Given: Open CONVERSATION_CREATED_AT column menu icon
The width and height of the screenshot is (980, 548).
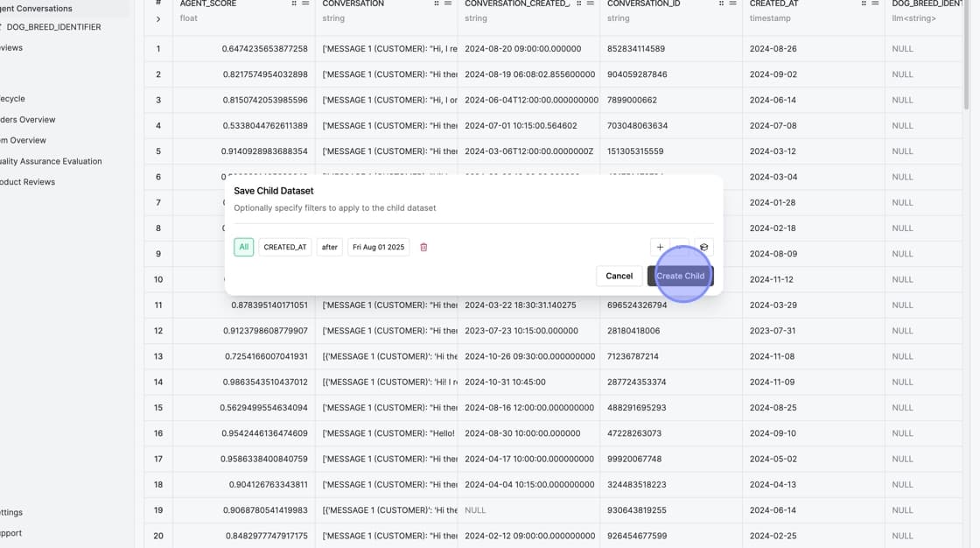Looking at the screenshot, I should click(591, 4).
